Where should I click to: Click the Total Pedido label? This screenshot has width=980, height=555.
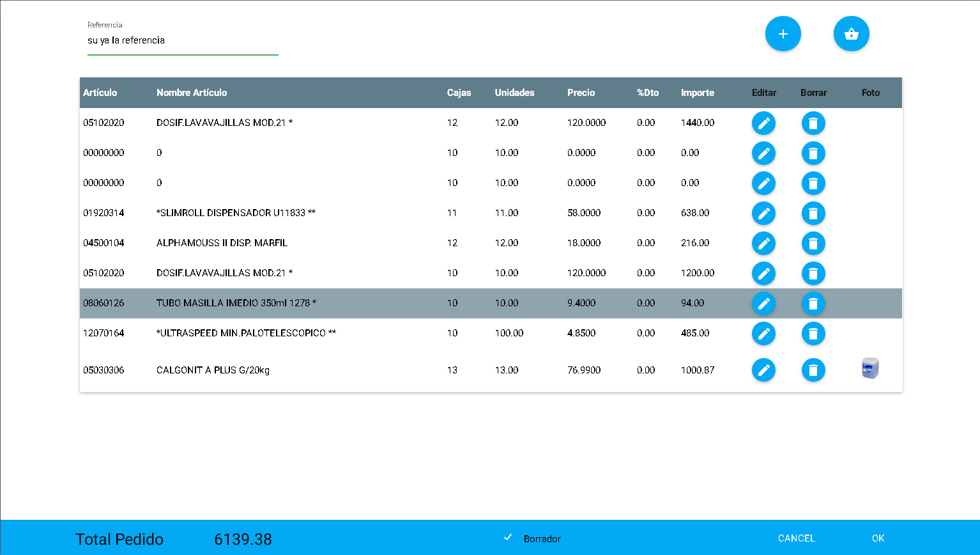(119, 540)
